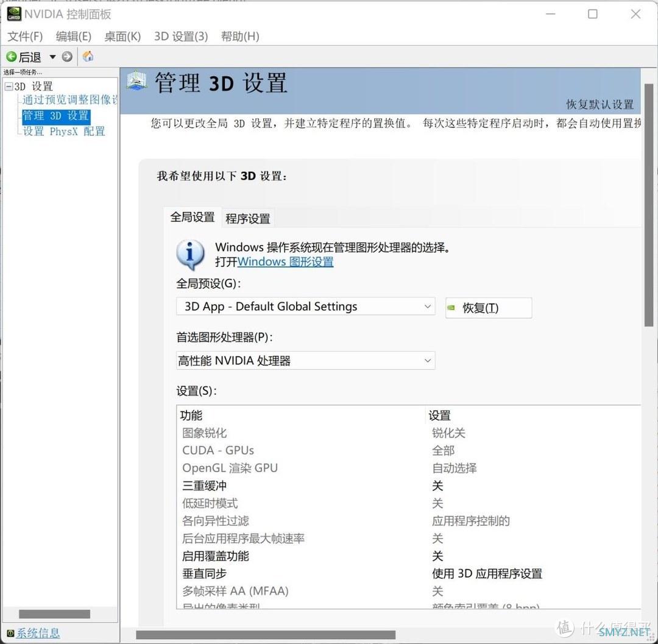Open the 3D 设置(3) menu
The height and width of the screenshot is (644, 658).
coord(181,37)
